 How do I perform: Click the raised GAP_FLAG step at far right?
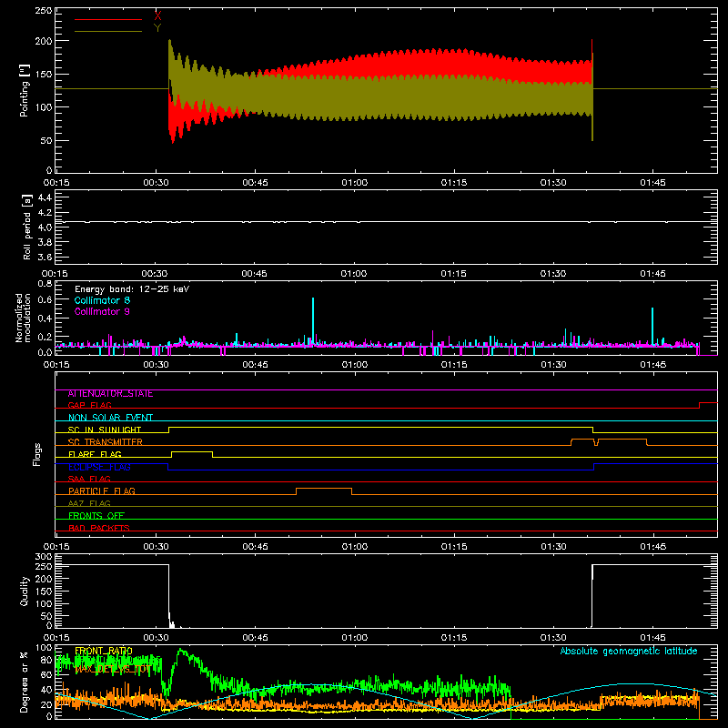708,402
